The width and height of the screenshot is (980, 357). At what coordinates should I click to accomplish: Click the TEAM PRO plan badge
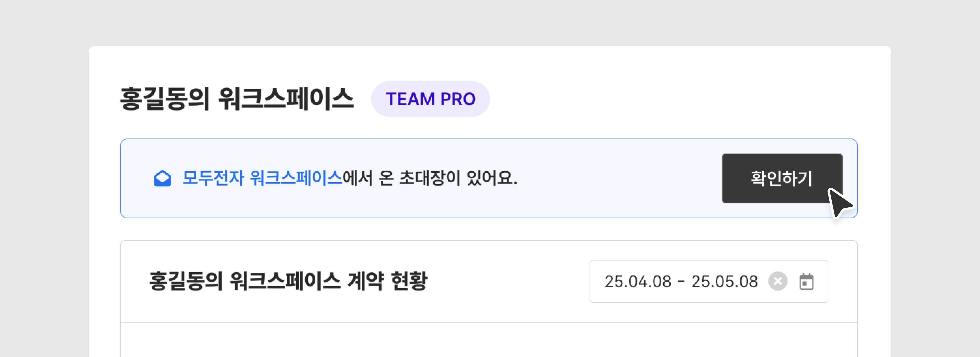[x=430, y=99]
